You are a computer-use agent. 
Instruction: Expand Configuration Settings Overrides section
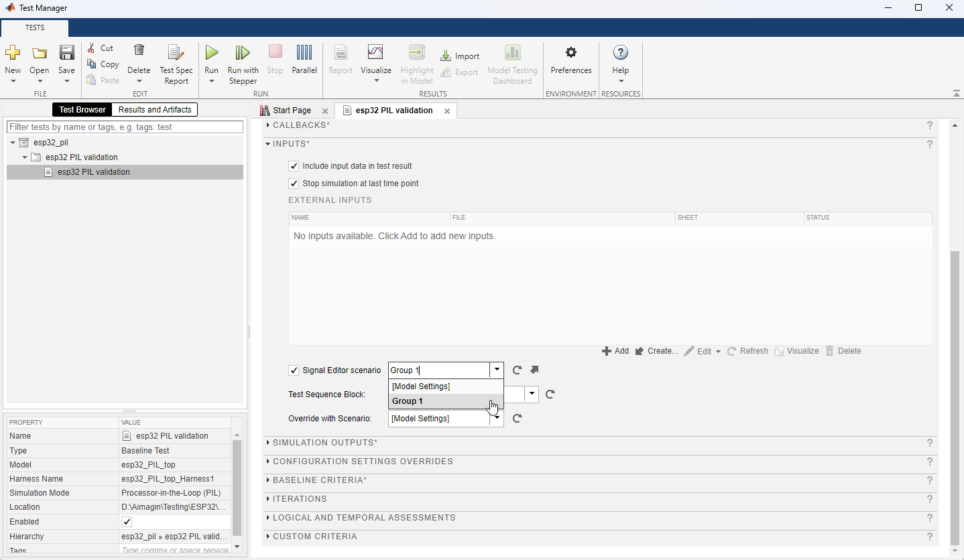(x=268, y=462)
